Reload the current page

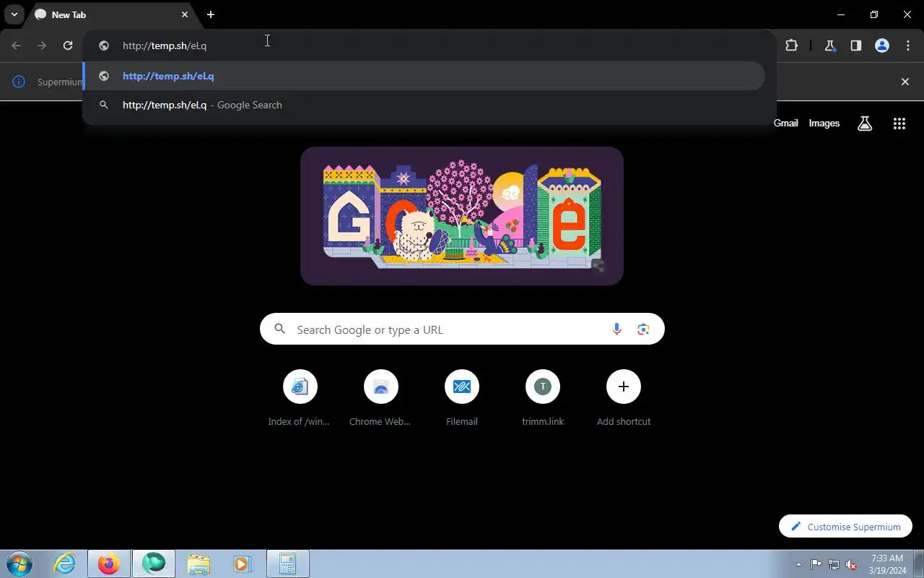(68, 46)
